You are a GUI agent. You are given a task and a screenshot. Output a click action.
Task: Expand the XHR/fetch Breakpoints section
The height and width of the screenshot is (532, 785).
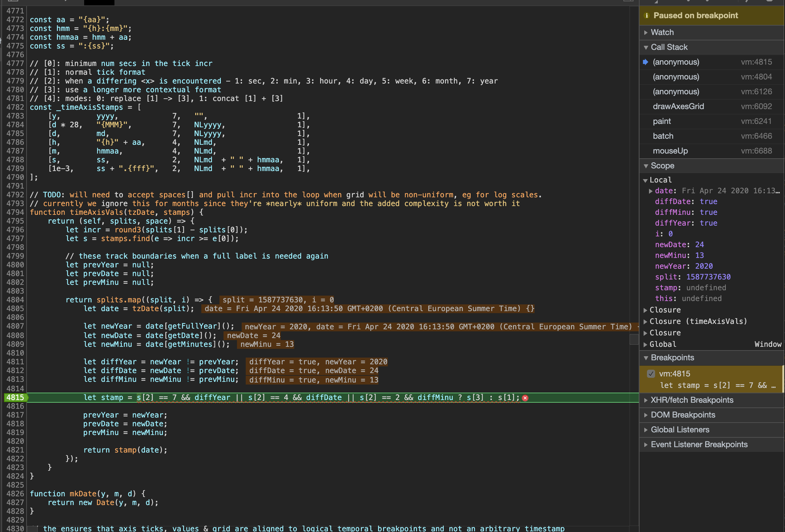coord(646,400)
